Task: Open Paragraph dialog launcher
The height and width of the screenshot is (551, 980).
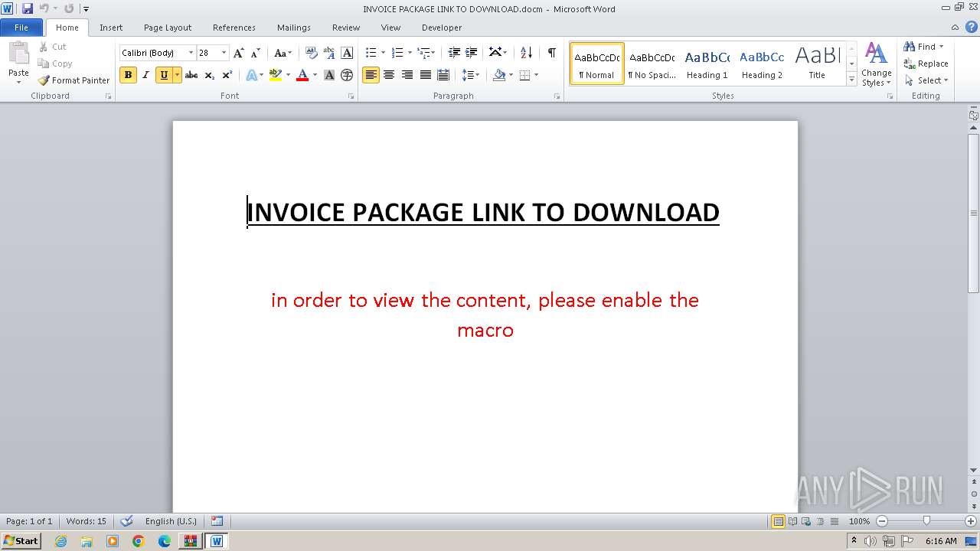Action: [x=558, y=96]
